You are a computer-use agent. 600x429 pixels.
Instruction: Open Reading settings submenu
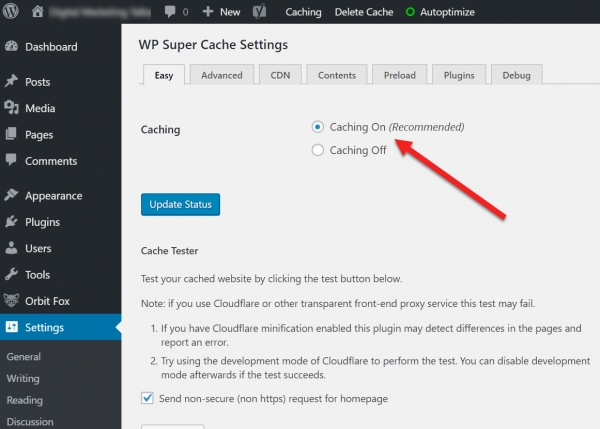tap(24, 400)
